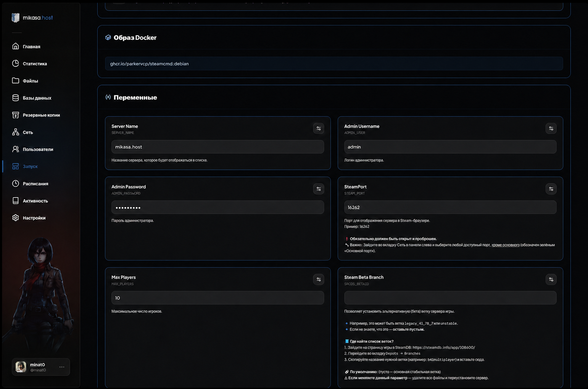Open the three-dot menu next to minatO
Viewport: 588px width, 389px height.
pyautogui.click(x=62, y=367)
